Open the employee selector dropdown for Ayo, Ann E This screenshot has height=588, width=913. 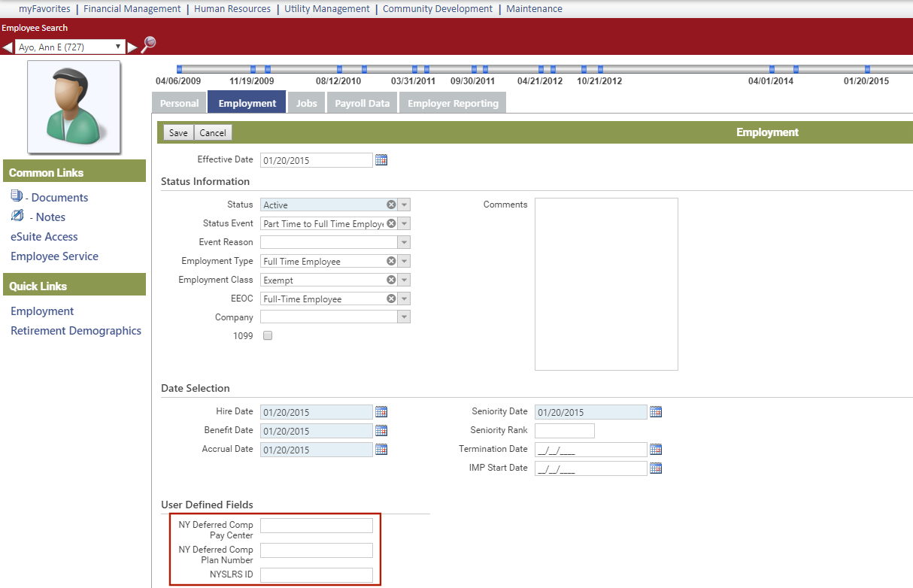[70, 47]
